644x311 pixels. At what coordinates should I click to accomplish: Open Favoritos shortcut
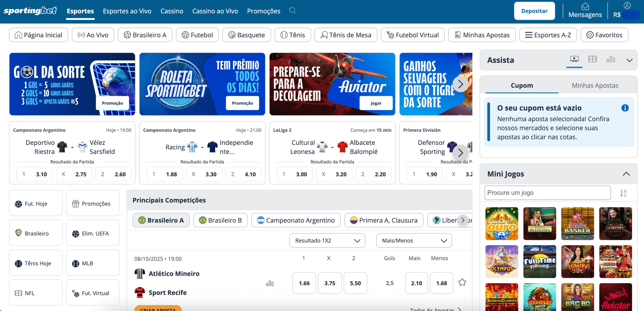pos(604,35)
